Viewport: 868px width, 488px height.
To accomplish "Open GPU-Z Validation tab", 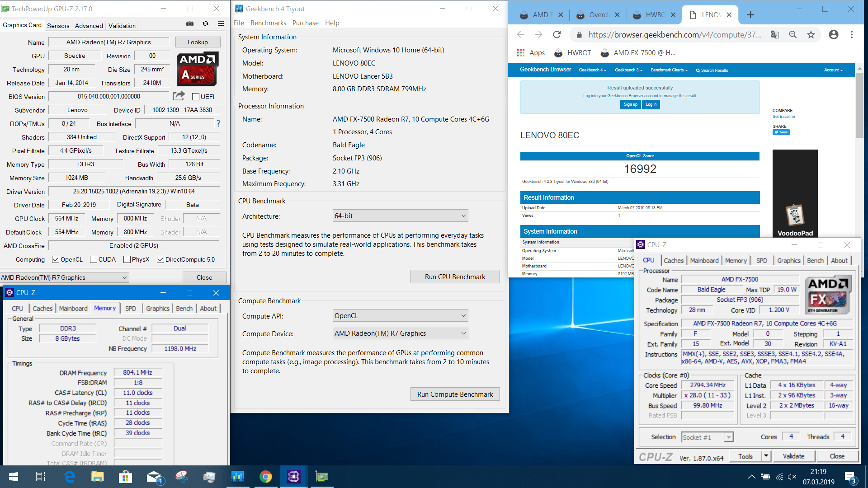I will point(122,26).
